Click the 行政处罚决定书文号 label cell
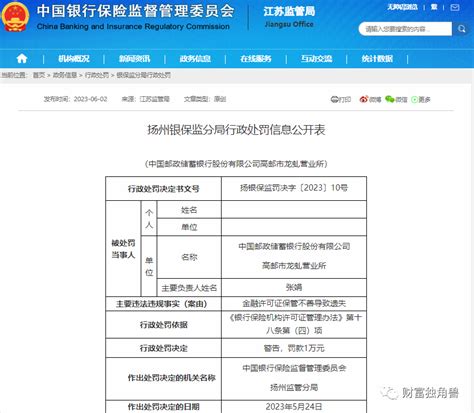Screen dimensions: 474x413 click(163, 189)
